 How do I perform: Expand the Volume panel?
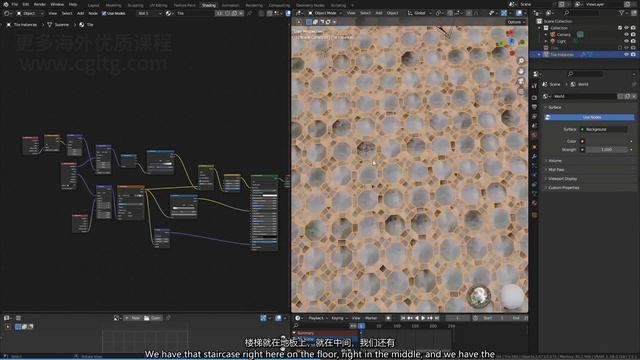pyautogui.click(x=554, y=161)
